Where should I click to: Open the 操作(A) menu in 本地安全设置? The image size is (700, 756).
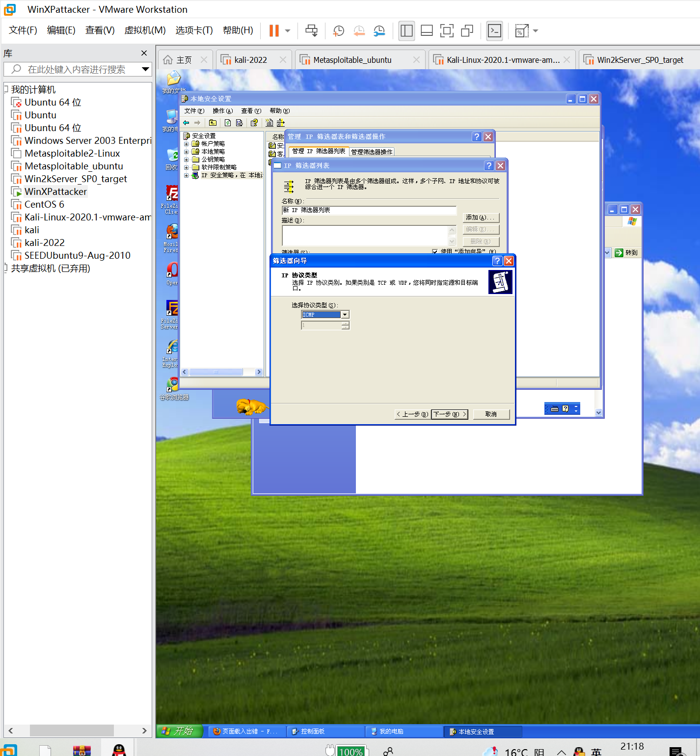pyautogui.click(x=222, y=111)
